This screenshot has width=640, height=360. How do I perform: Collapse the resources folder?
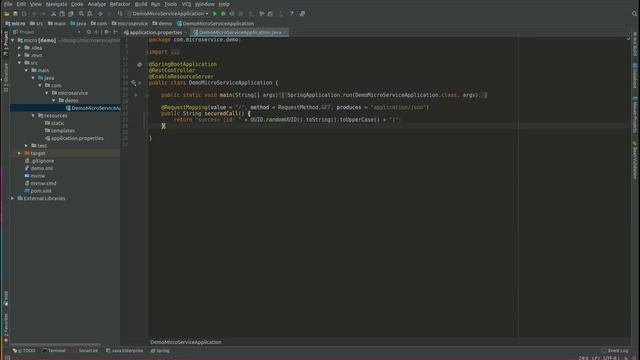click(x=33, y=116)
